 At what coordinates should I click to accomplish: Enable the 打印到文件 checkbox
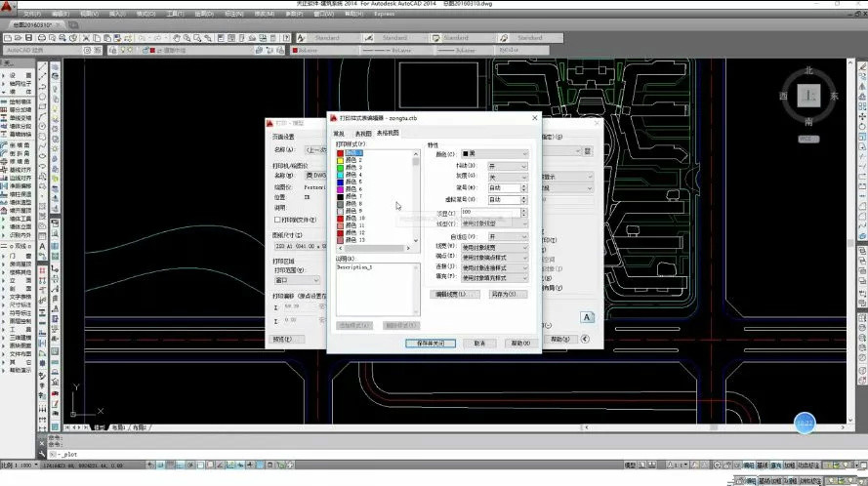[x=278, y=221]
